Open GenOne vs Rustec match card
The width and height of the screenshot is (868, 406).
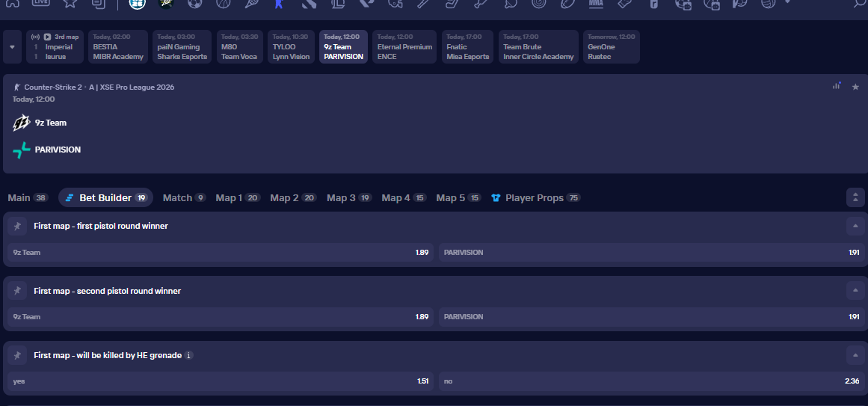pyautogui.click(x=611, y=46)
